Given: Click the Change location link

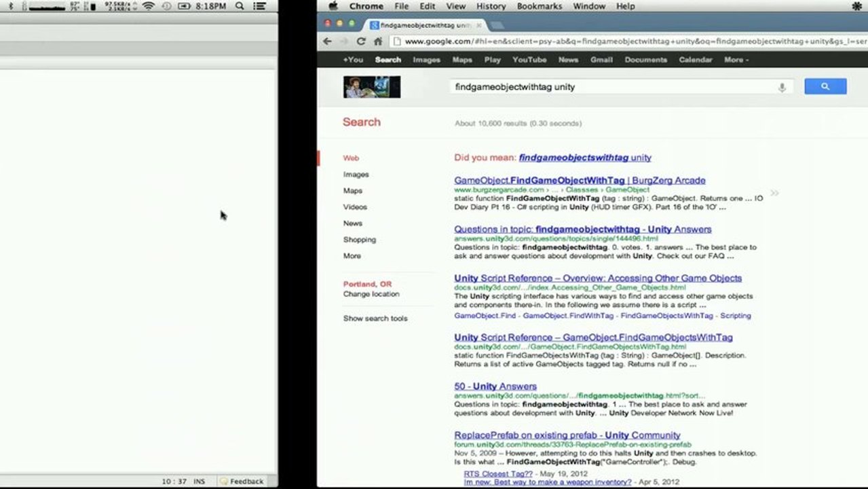Looking at the screenshot, I should pos(371,294).
